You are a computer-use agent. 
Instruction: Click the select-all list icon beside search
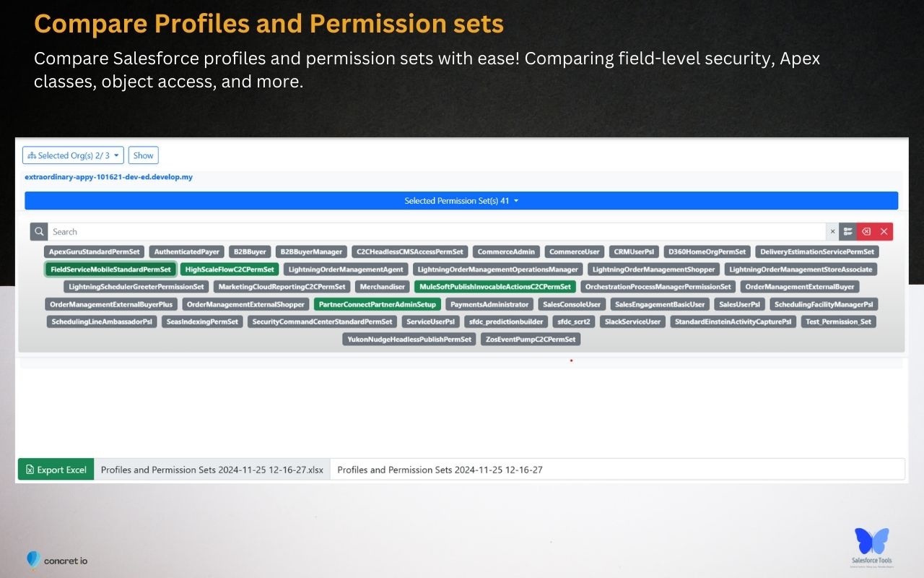click(x=848, y=231)
